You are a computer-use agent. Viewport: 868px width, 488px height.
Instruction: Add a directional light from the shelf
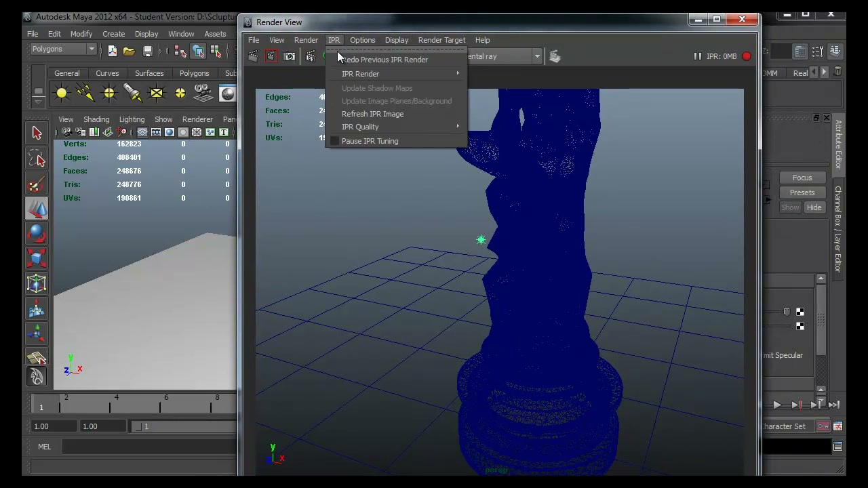click(x=85, y=93)
